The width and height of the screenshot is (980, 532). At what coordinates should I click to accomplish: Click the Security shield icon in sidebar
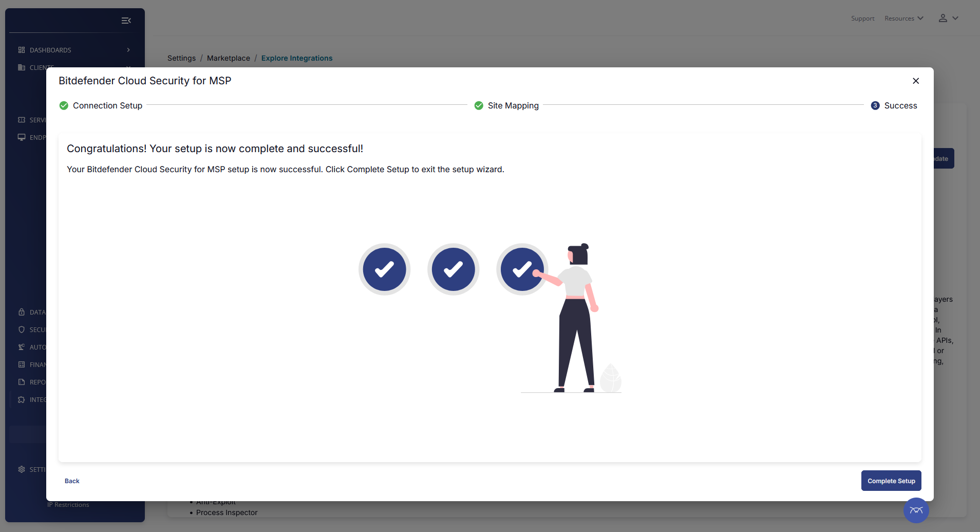coord(22,329)
